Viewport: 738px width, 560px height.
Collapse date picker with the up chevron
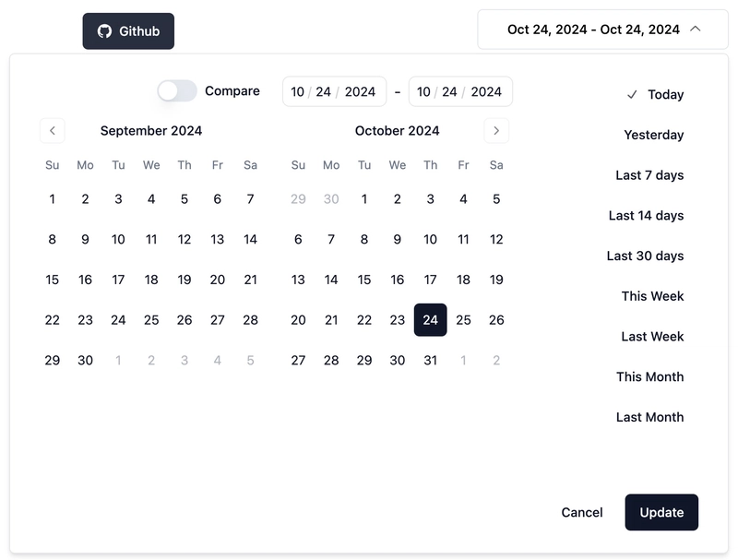[x=696, y=30]
